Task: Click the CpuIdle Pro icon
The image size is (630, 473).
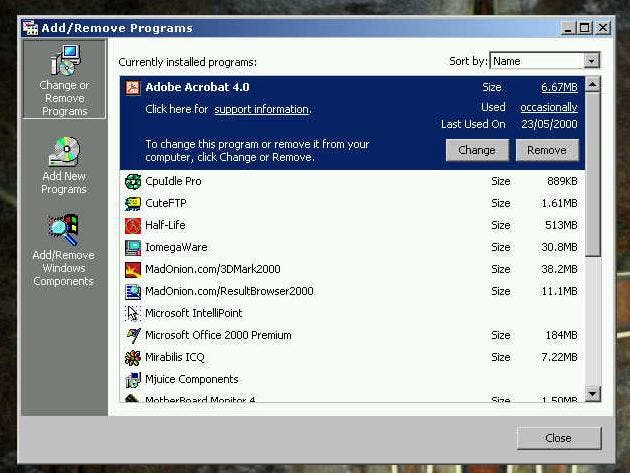Action: pyautogui.click(x=133, y=181)
